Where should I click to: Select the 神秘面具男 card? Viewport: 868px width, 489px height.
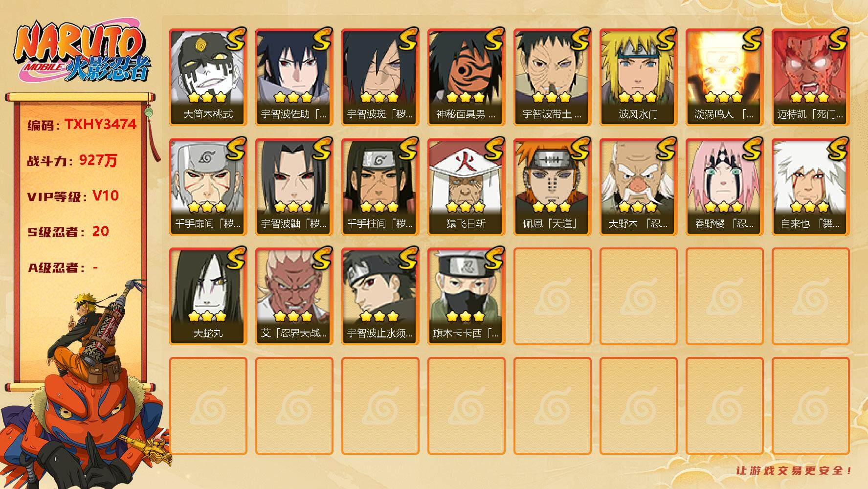point(467,77)
